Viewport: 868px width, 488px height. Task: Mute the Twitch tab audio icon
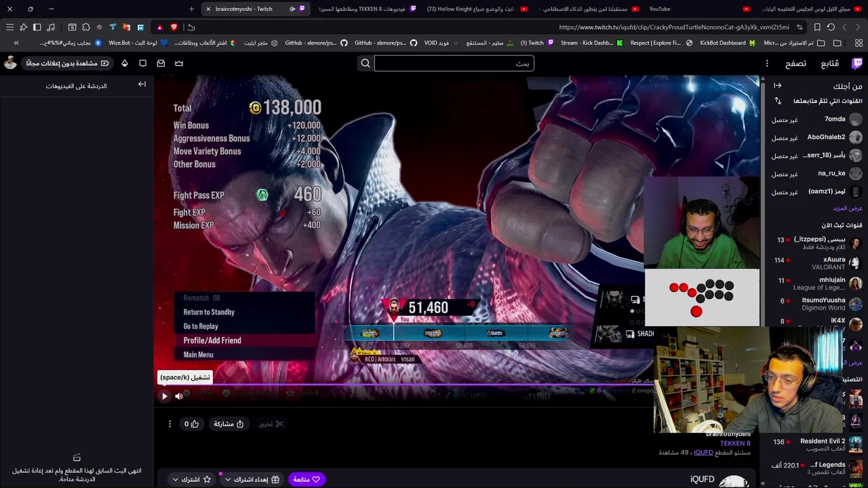pos(292,9)
